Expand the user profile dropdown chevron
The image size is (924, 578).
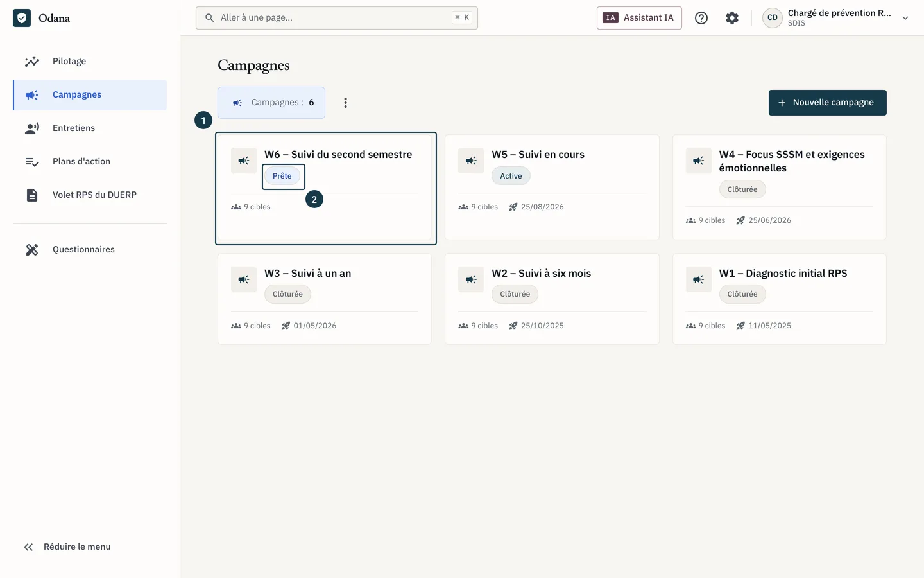(905, 18)
